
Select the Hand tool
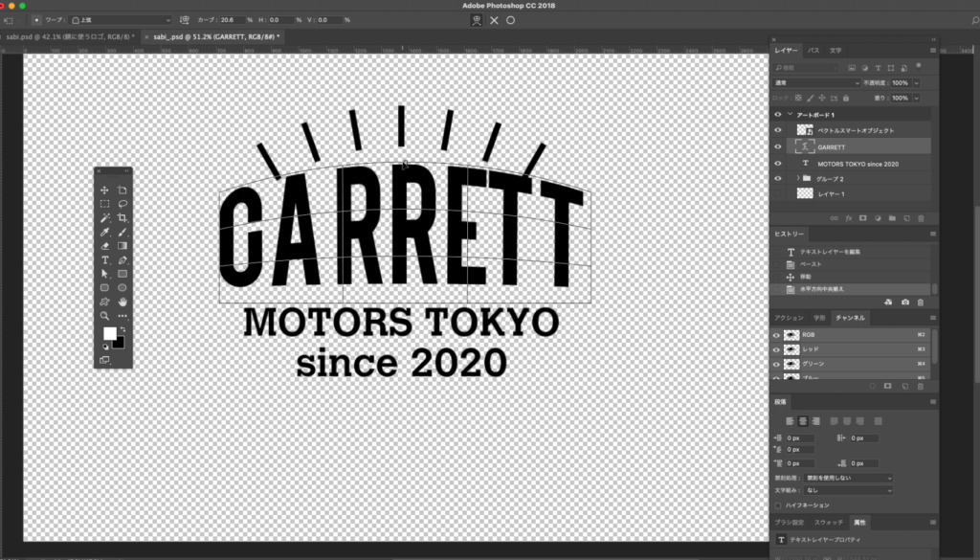[x=122, y=302]
